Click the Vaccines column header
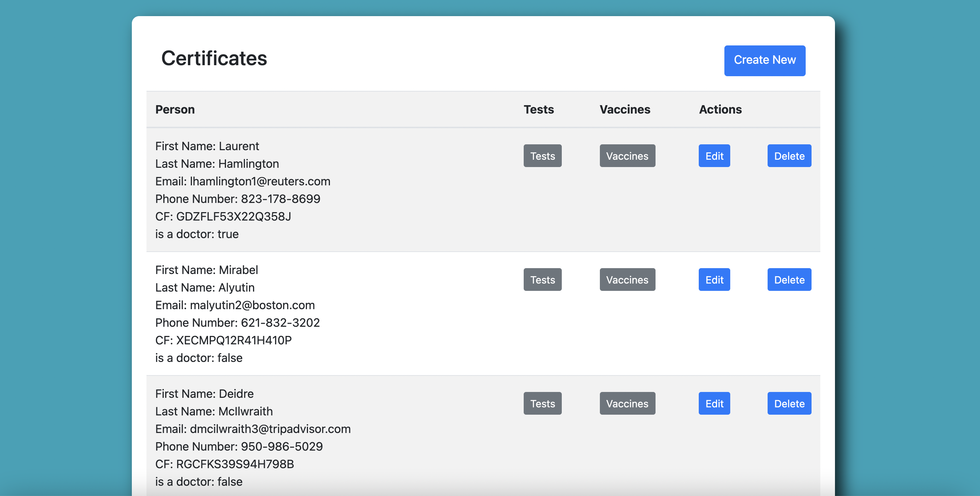This screenshot has width=980, height=496. [x=625, y=109]
